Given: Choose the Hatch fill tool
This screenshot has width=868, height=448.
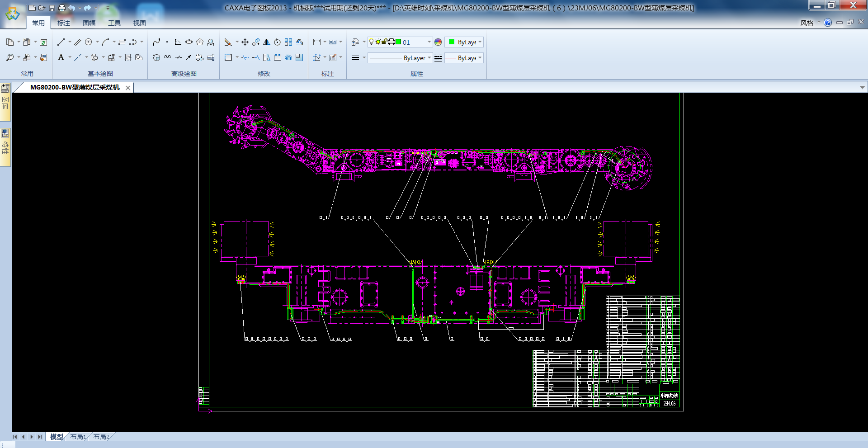Looking at the screenshot, I should tap(128, 57).
